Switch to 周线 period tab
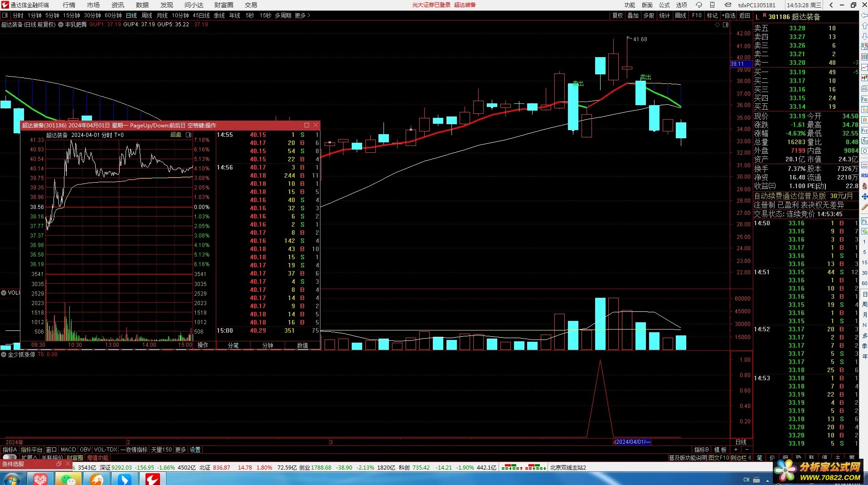This screenshot has width=868, height=485. 147,15
